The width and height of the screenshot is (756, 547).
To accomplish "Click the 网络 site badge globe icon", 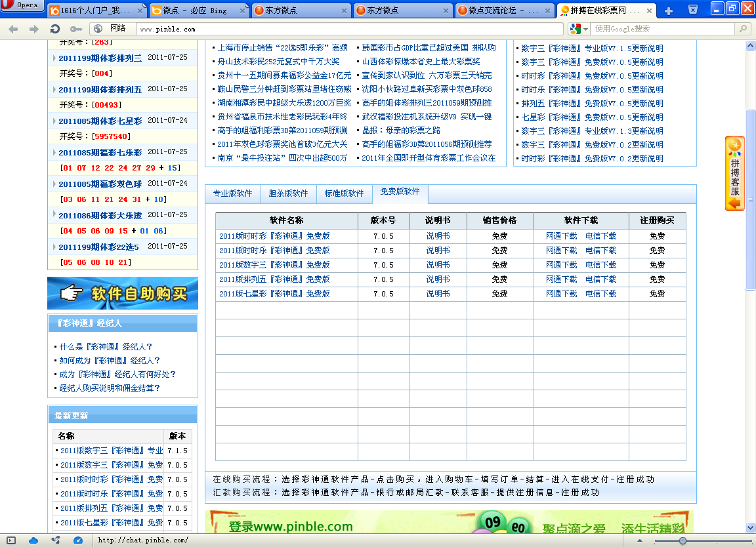I will [98, 29].
